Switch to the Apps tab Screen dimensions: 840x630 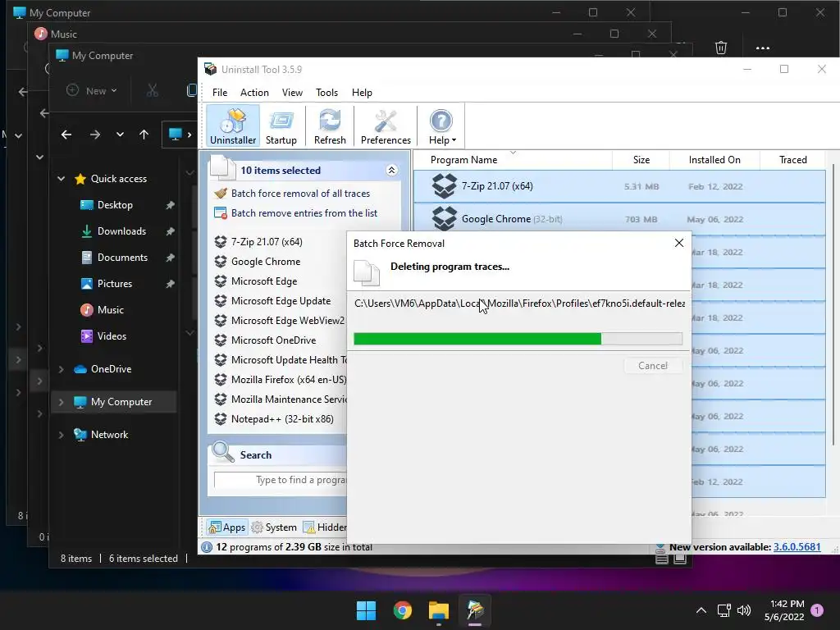[x=227, y=527]
